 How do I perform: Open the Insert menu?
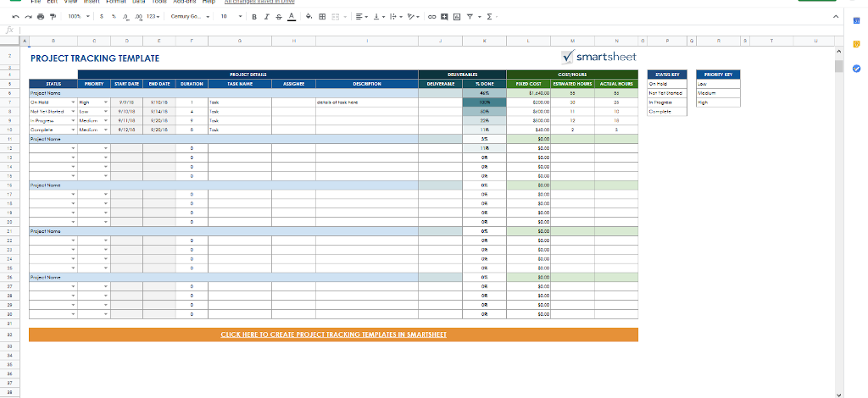click(x=92, y=2)
